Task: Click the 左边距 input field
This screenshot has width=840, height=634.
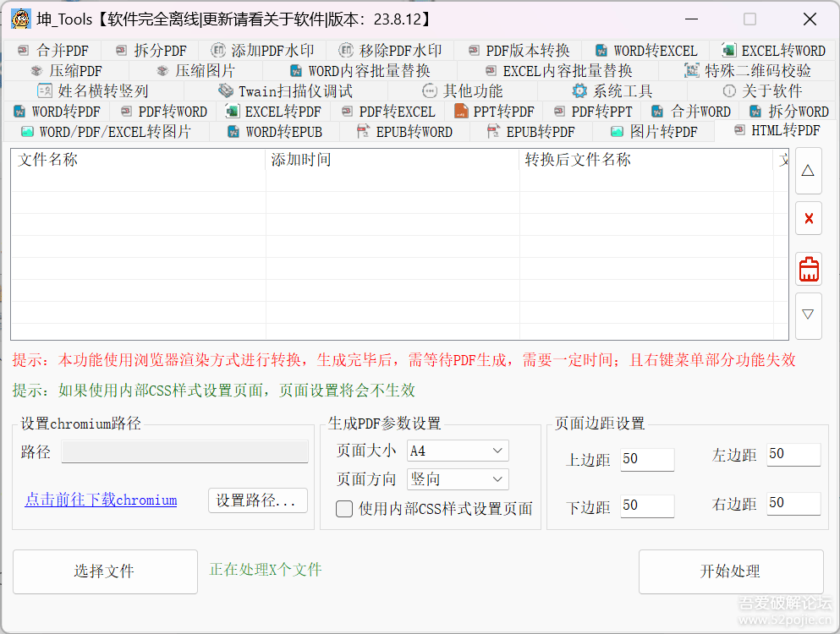Action: 793,454
